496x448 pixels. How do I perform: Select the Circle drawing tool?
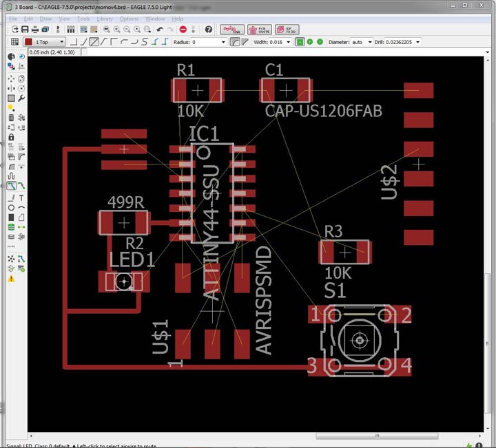11,208
